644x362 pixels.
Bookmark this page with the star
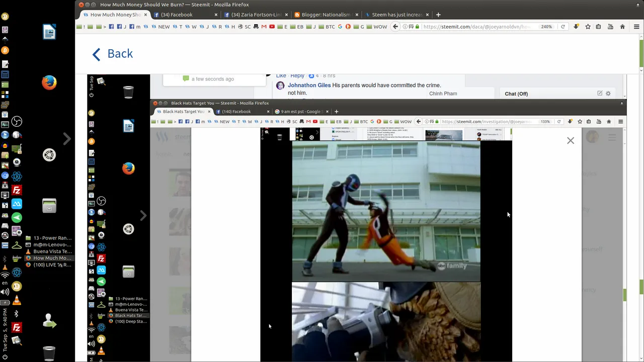[x=588, y=27]
